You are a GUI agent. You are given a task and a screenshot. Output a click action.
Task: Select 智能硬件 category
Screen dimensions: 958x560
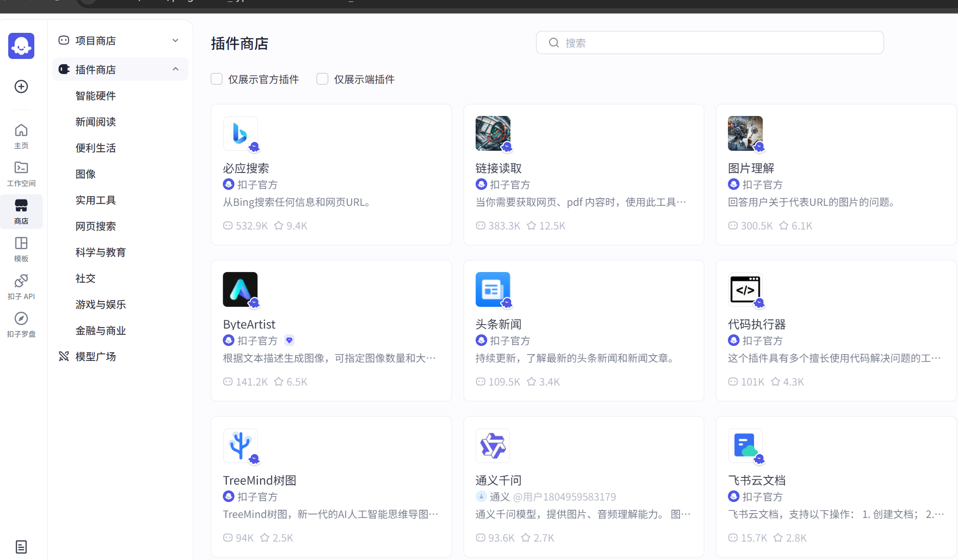[96, 96]
